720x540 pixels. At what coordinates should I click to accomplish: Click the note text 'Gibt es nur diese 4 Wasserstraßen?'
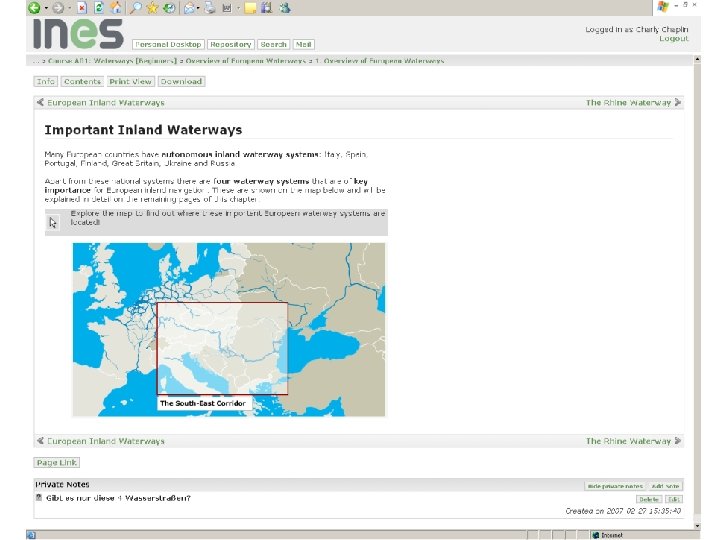118,498
